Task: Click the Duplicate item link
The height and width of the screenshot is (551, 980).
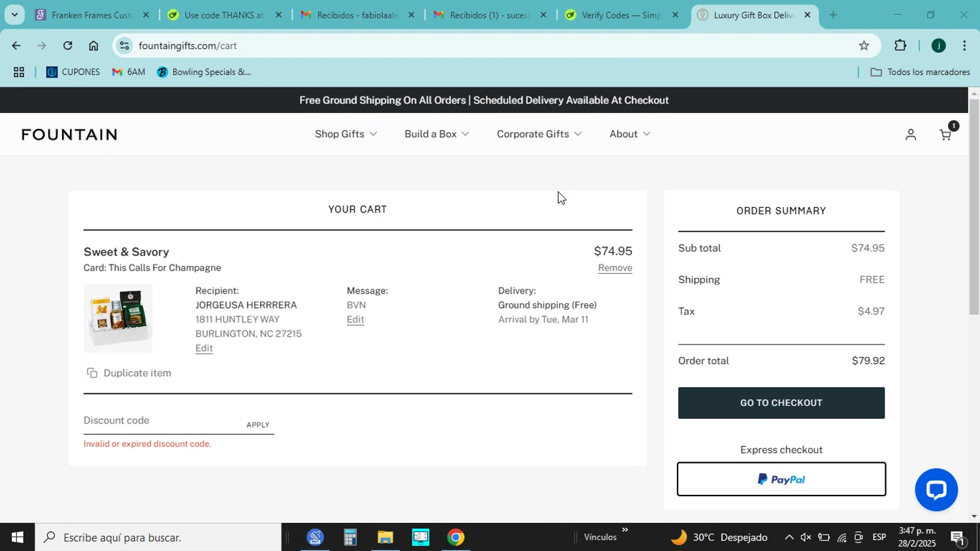Action: pos(137,373)
